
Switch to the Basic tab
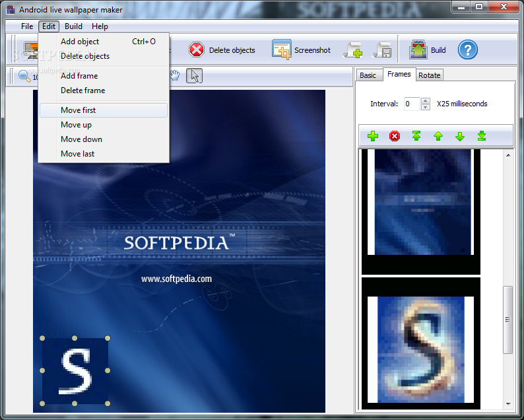click(x=368, y=75)
